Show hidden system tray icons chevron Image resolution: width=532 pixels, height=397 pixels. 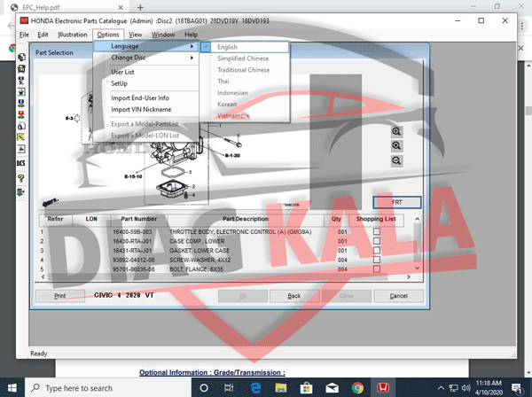click(441, 388)
